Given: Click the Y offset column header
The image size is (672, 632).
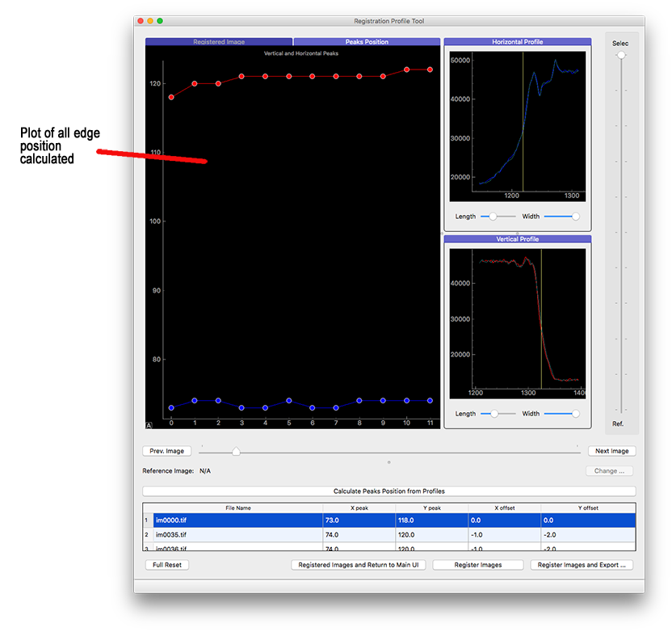Looking at the screenshot, I should [x=588, y=508].
